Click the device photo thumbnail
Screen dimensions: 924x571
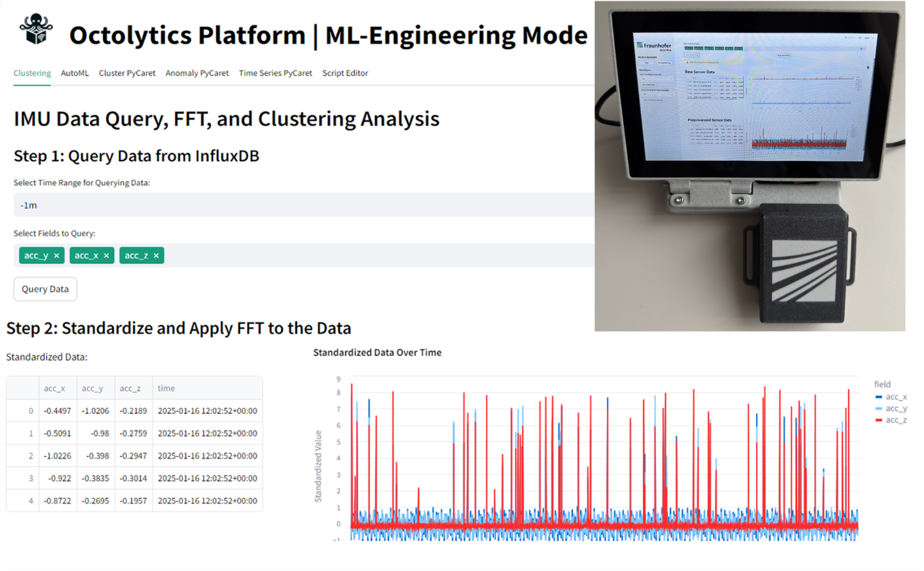tap(749, 166)
